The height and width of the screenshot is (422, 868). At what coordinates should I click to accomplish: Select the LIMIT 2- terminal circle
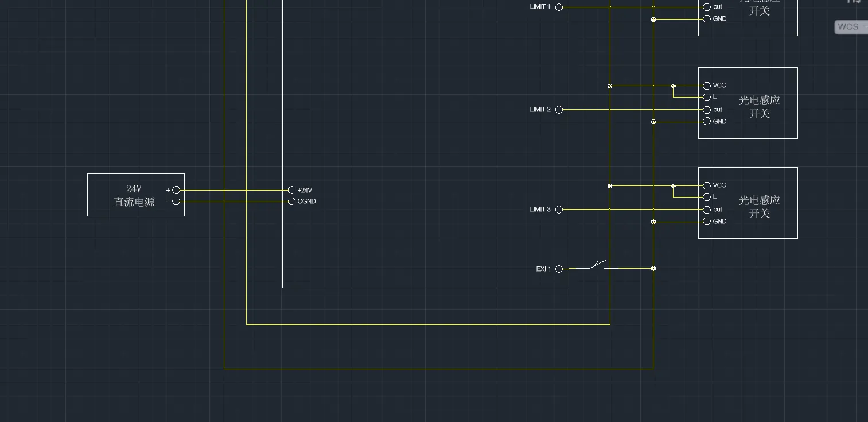pyautogui.click(x=559, y=110)
